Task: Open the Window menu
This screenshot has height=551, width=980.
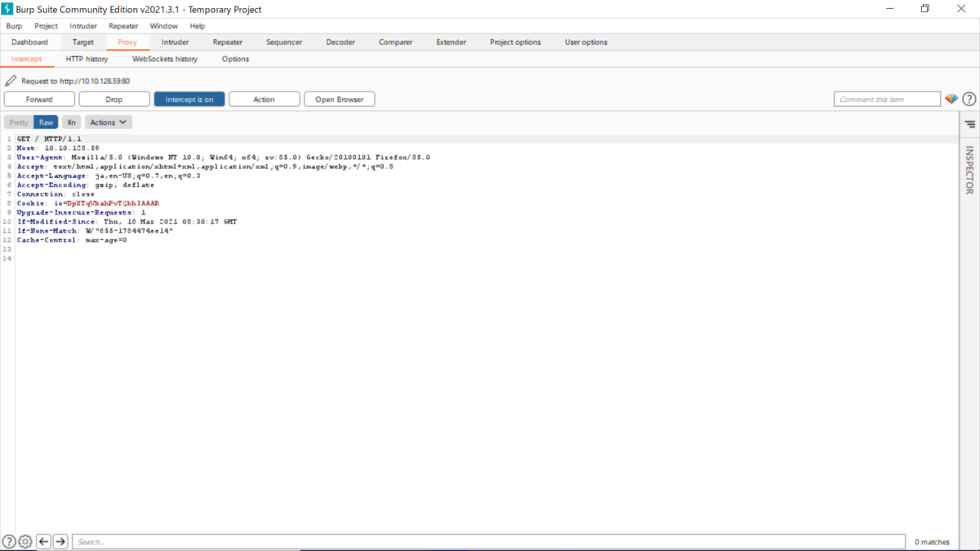Action: [x=163, y=26]
